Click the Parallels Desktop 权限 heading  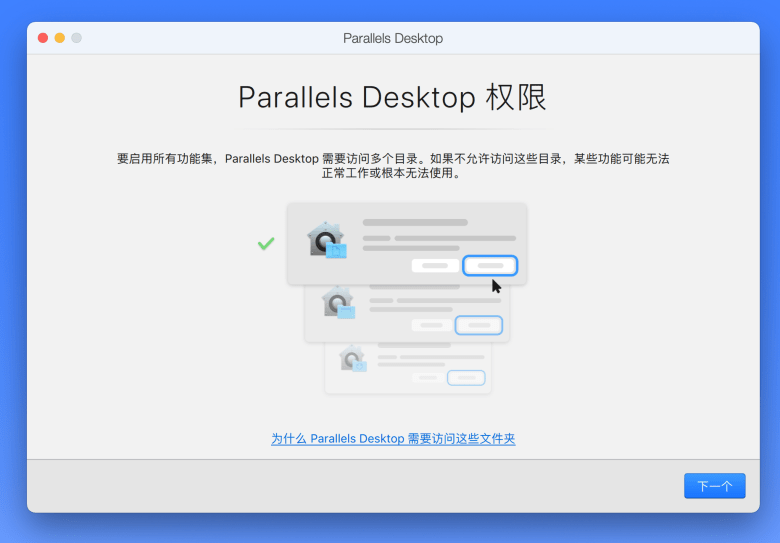coord(392,97)
